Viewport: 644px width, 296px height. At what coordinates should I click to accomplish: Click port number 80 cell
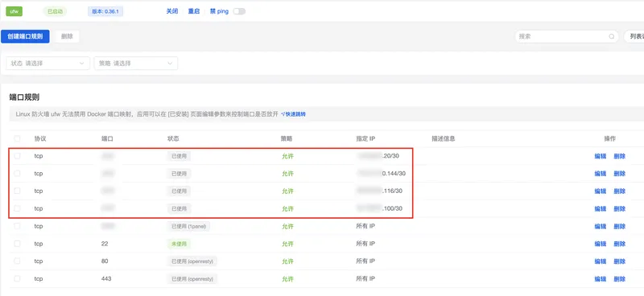point(105,261)
